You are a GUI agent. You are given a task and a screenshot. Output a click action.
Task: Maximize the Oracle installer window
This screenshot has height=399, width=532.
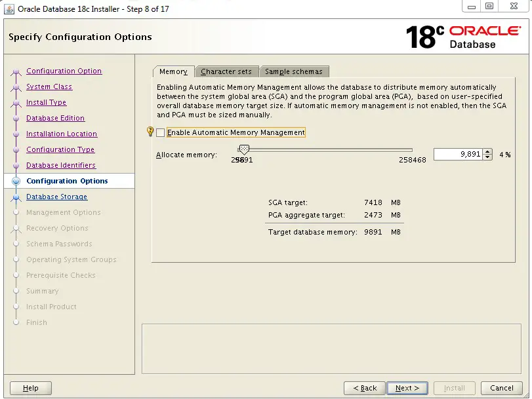[x=489, y=7]
